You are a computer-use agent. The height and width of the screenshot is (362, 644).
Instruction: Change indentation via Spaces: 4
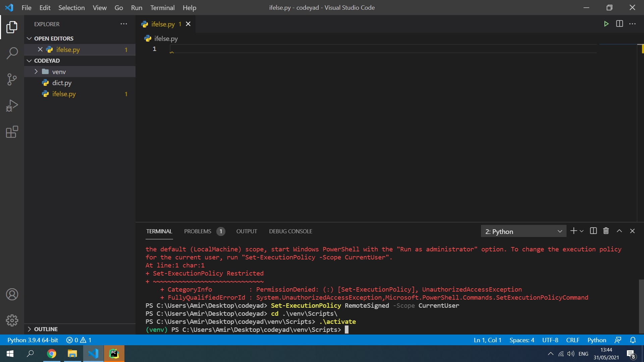tap(522, 340)
